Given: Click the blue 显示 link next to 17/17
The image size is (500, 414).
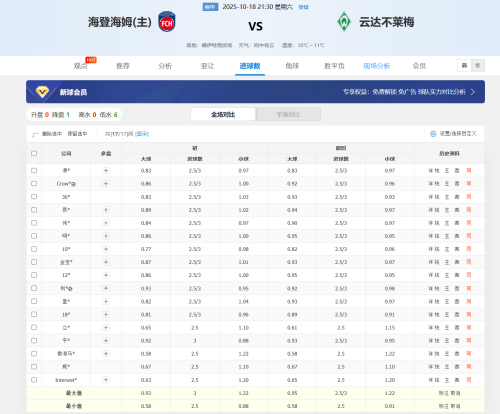Looking at the screenshot, I should point(142,134).
